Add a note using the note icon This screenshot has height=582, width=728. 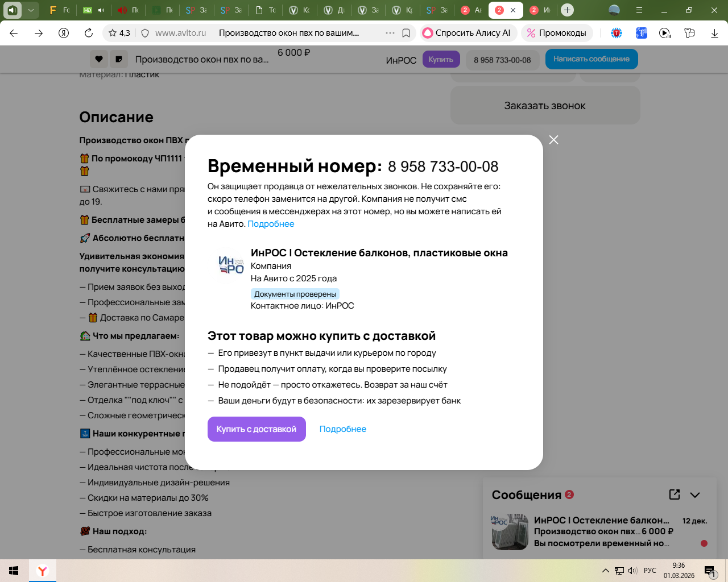click(118, 59)
